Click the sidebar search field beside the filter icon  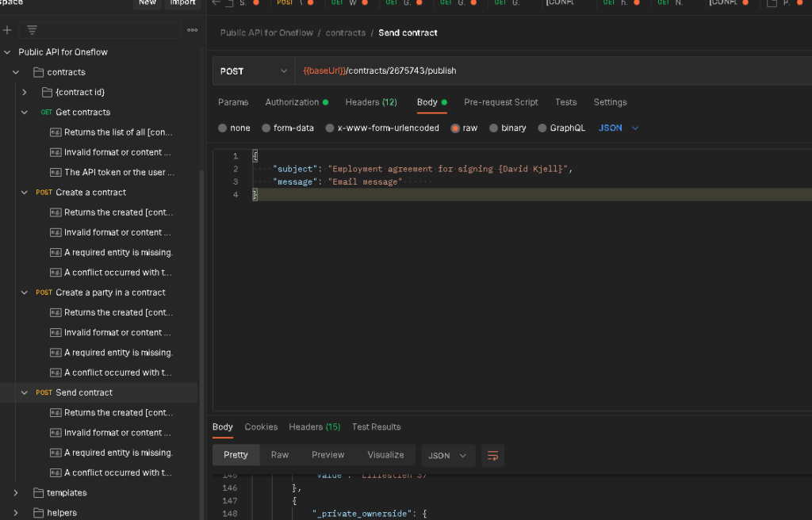click(x=99, y=30)
